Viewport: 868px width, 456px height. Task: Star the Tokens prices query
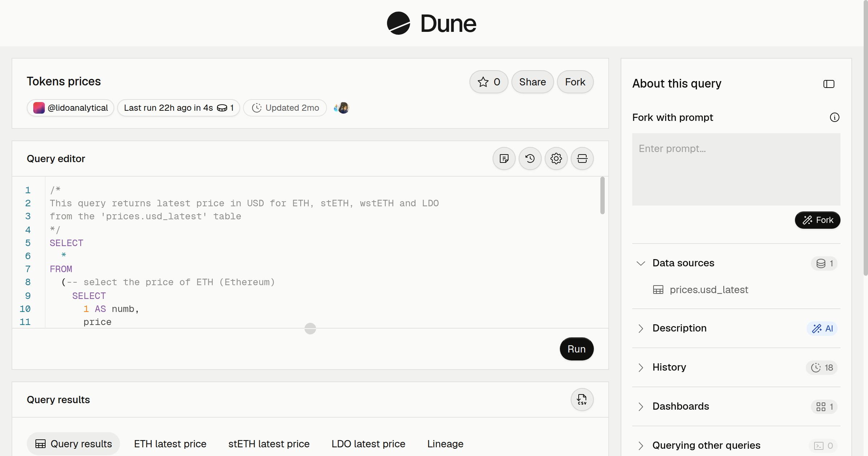(489, 82)
